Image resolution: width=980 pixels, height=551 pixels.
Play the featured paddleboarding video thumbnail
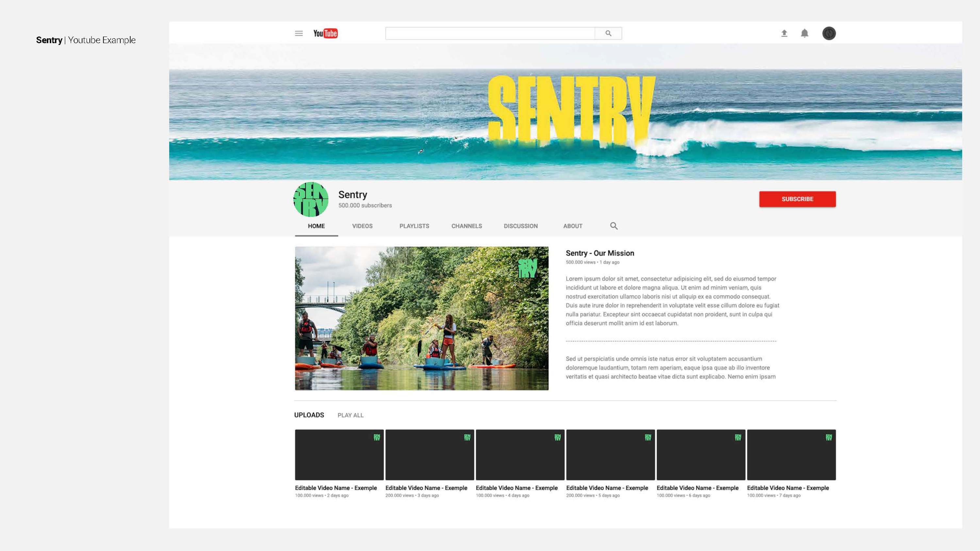click(x=421, y=318)
